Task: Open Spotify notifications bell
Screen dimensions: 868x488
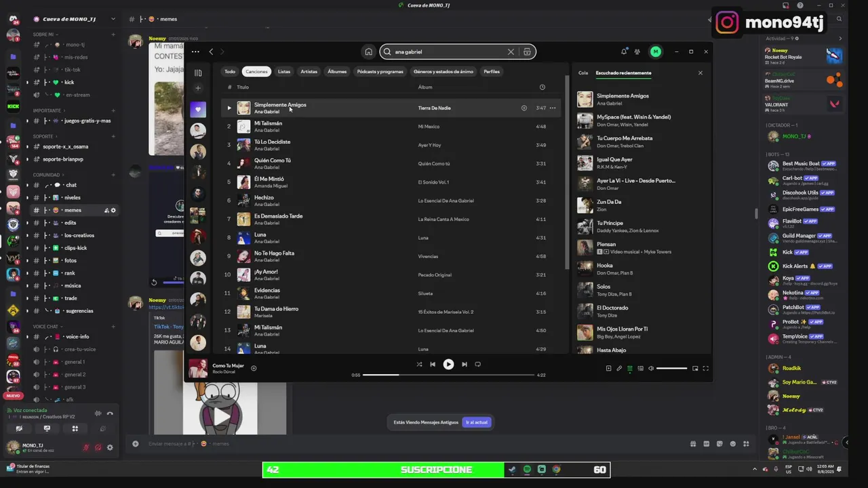Action: [624, 52]
